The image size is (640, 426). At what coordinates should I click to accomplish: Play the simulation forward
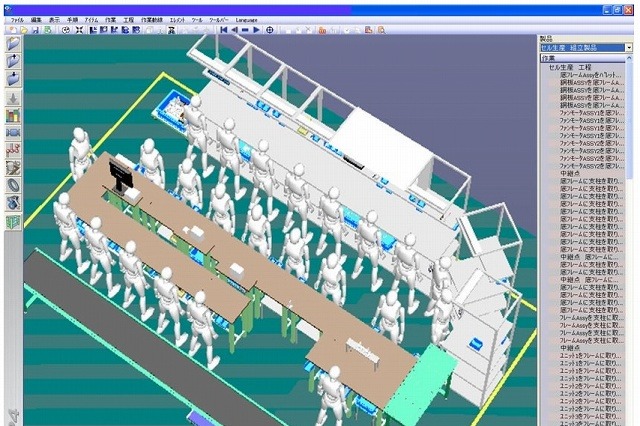click(x=256, y=30)
